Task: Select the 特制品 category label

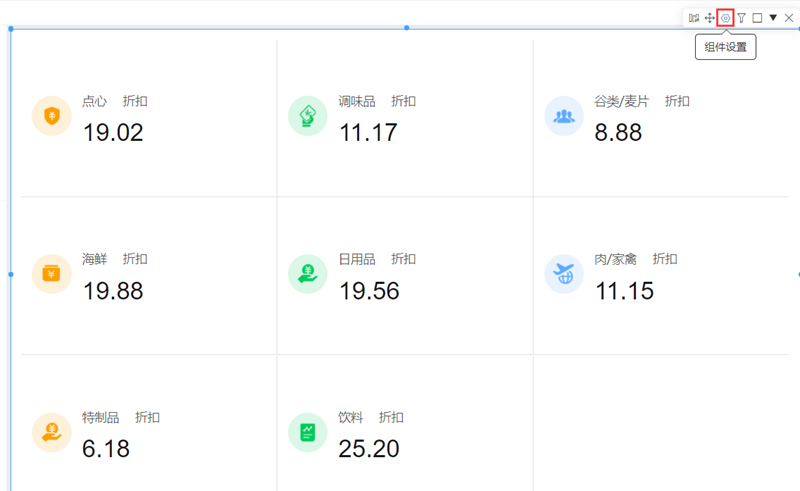Action: click(x=101, y=417)
